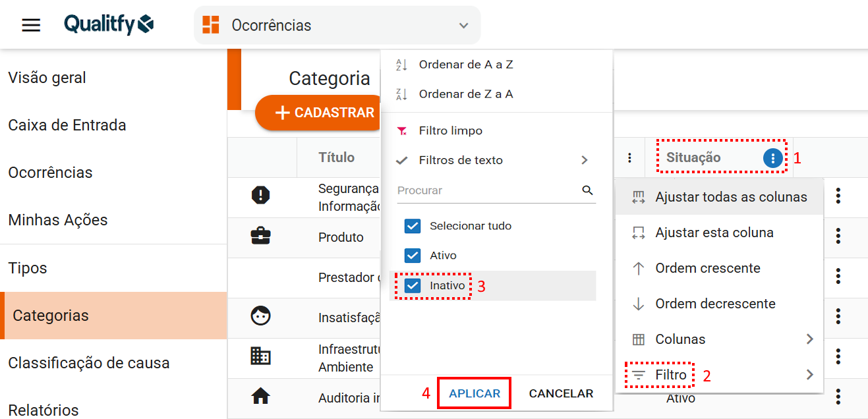
Task: Click the building icon for Infraestrutura row
Action: [x=261, y=356]
